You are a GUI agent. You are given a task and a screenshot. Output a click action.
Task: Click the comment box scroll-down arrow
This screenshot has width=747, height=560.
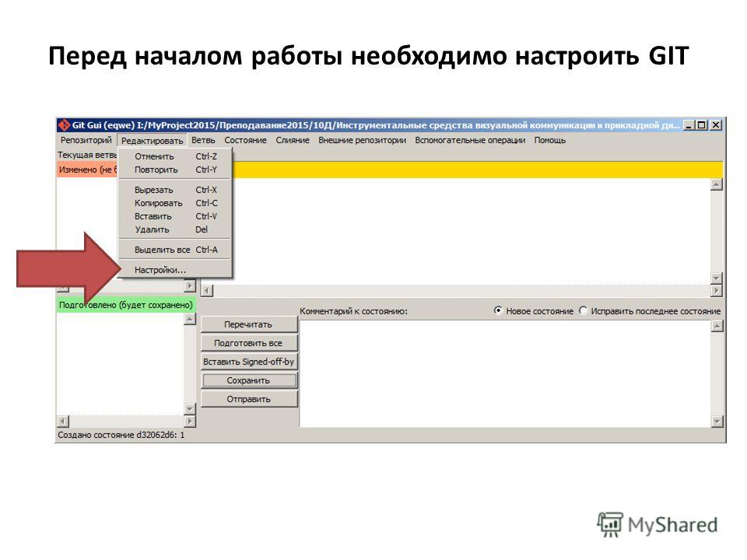pyautogui.click(x=717, y=422)
